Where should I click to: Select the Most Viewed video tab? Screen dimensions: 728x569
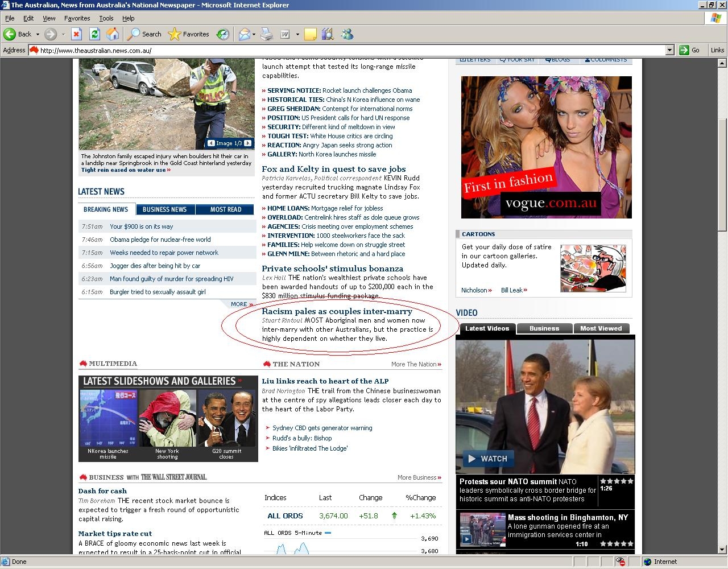click(x=601, y=328)
